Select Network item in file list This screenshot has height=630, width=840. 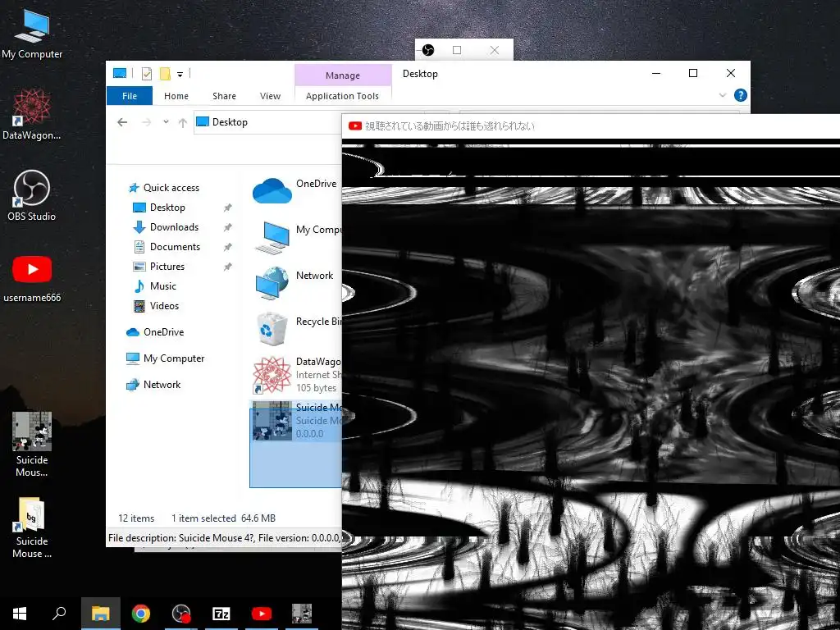pos(295,282)
